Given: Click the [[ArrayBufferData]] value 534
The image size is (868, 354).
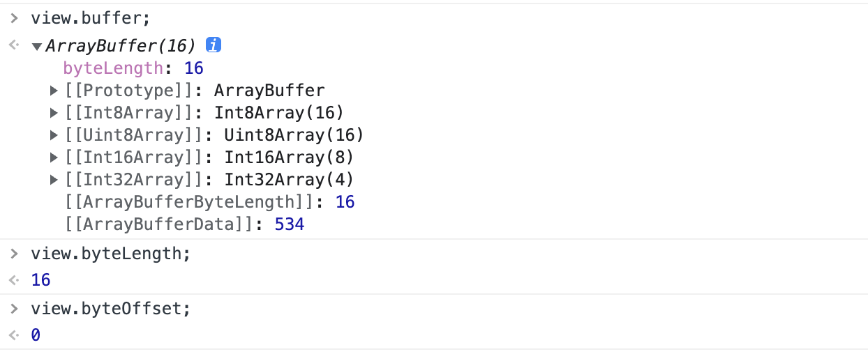Looking at the screenshot, I should click(x=290, y=224).
